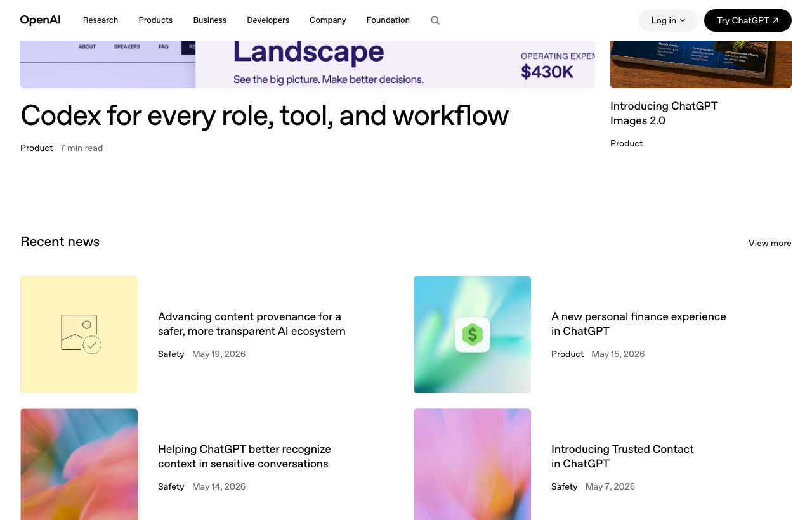
Task: Click the Safety tag beside May 19, 2026
Action: tap(171, 354)
